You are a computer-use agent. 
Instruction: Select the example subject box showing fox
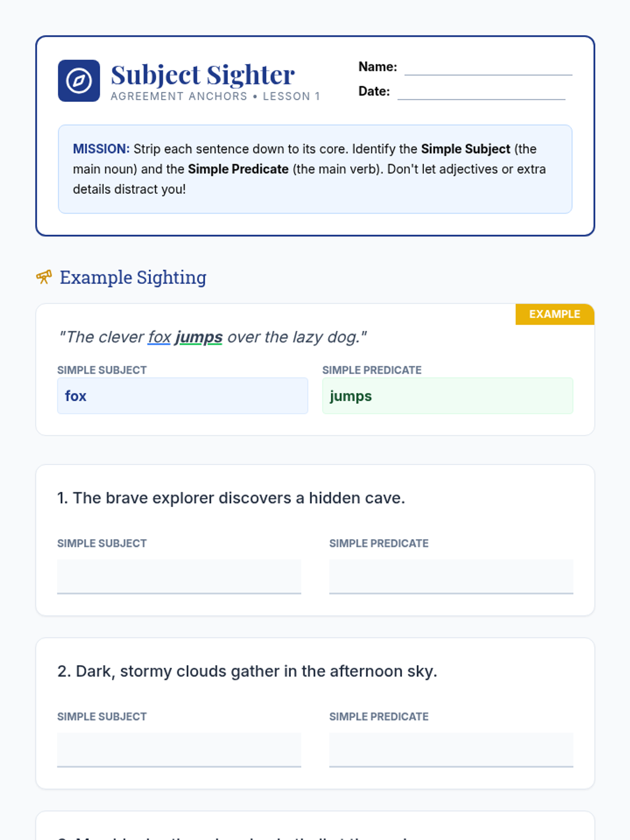pos(182,396)
